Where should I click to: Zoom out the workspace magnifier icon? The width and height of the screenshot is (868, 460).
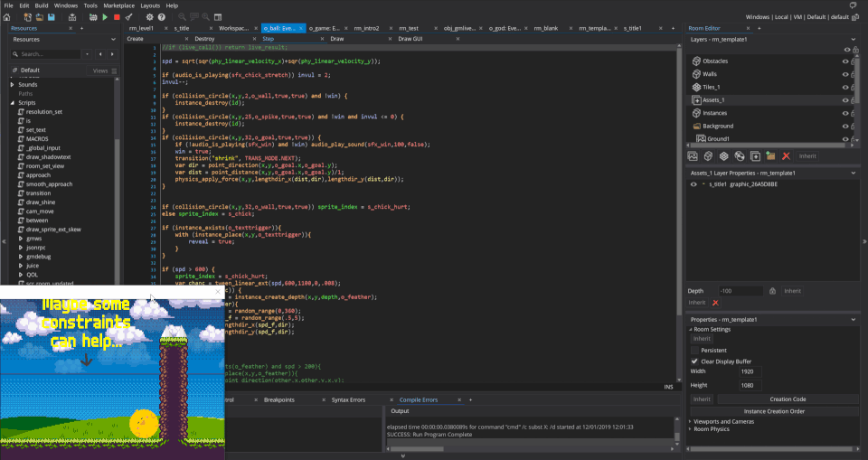pos(182,17)
